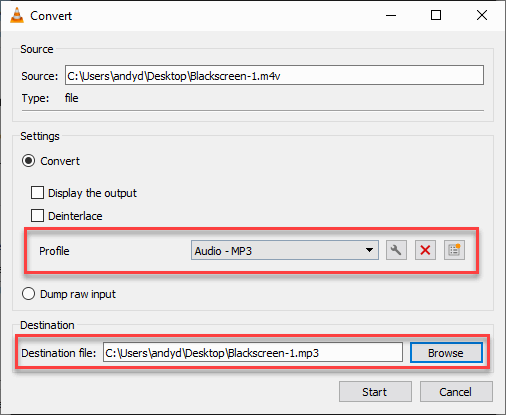Delete selected profile with red X

(425, 250)
